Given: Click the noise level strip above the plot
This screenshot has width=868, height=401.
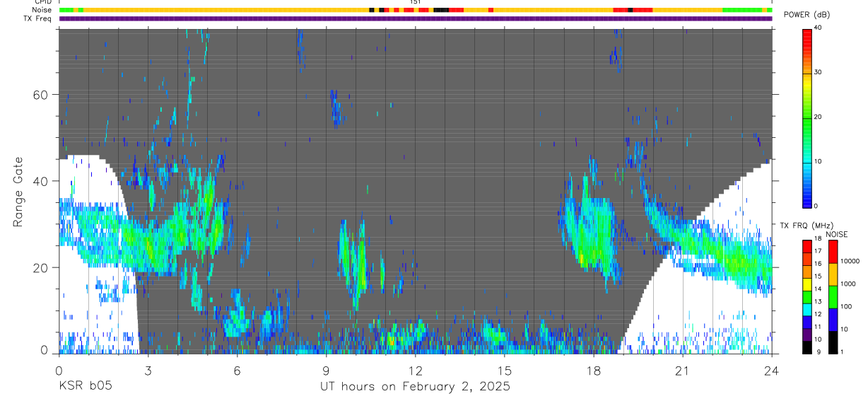Looking at the screenshot, I should coord(416,10).
